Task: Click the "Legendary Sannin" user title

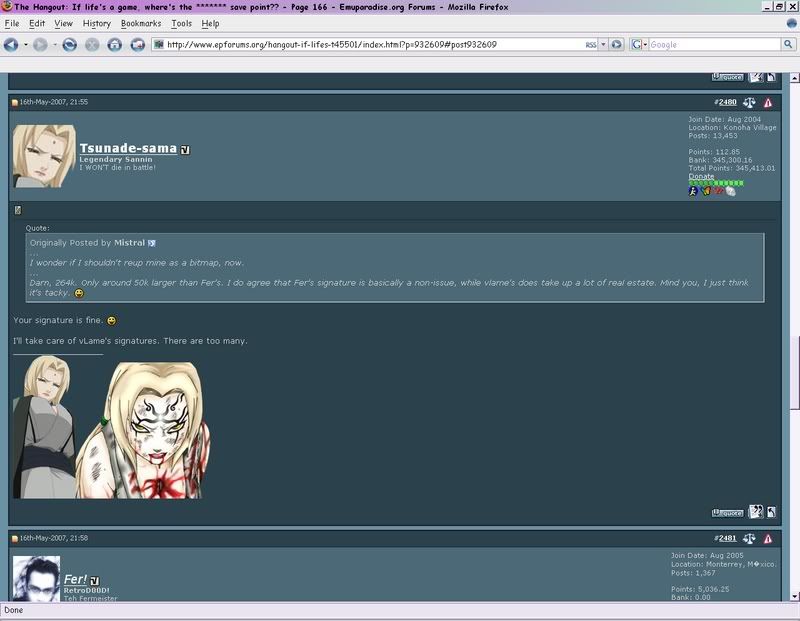Action: click(116, 159)
